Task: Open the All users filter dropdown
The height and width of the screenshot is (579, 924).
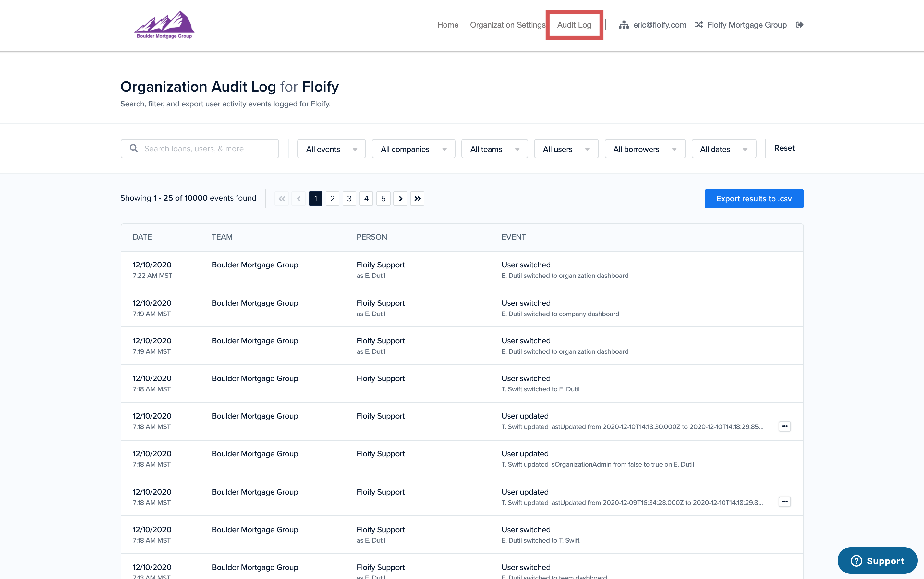Action: (566, 149)
